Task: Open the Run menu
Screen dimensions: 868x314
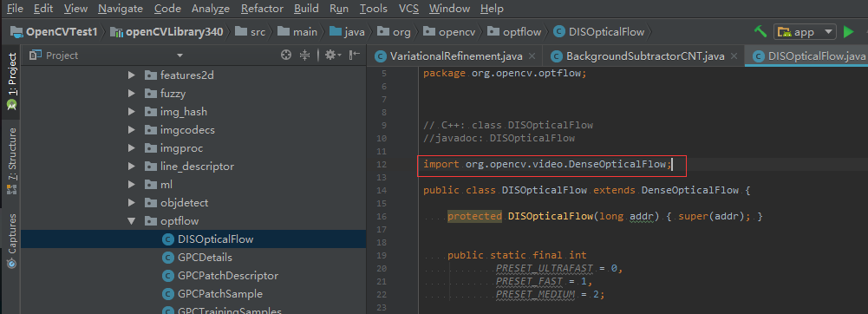Action: (x=339, y=9)
